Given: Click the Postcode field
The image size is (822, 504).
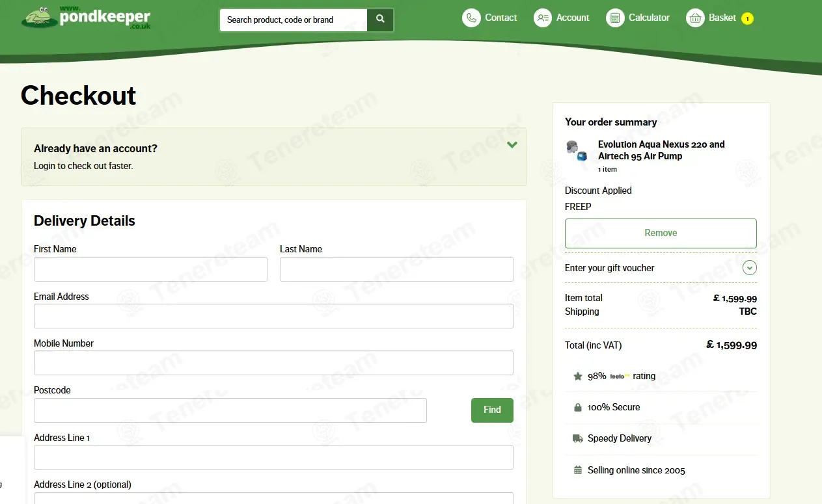Looking at the screenshot, I should pos(230,410).
